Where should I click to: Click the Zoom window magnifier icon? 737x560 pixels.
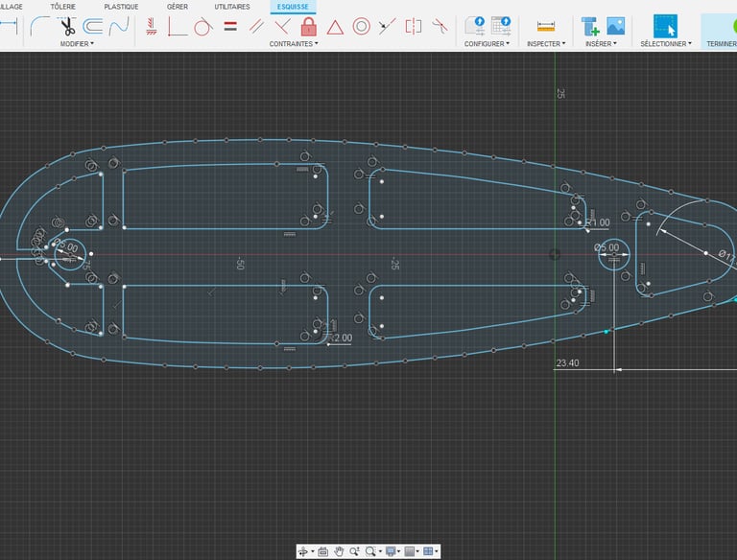pyautogui.click(x=370, y=551)
